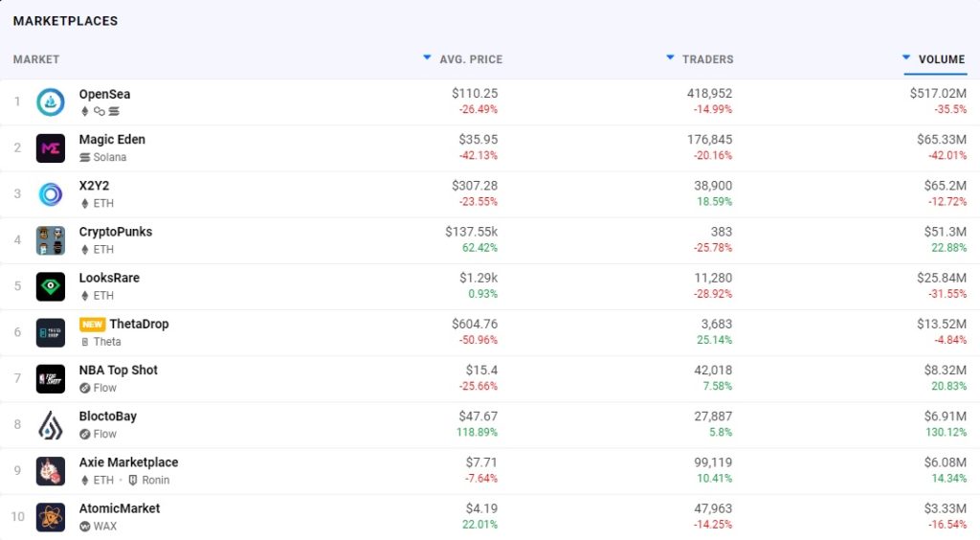Open the CryptoPunks thumbnail image

51,240
